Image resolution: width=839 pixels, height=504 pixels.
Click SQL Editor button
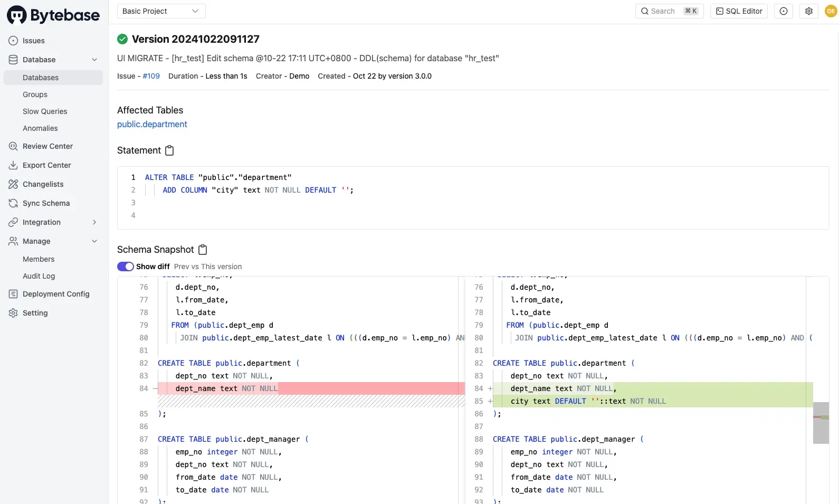point(739,11)
